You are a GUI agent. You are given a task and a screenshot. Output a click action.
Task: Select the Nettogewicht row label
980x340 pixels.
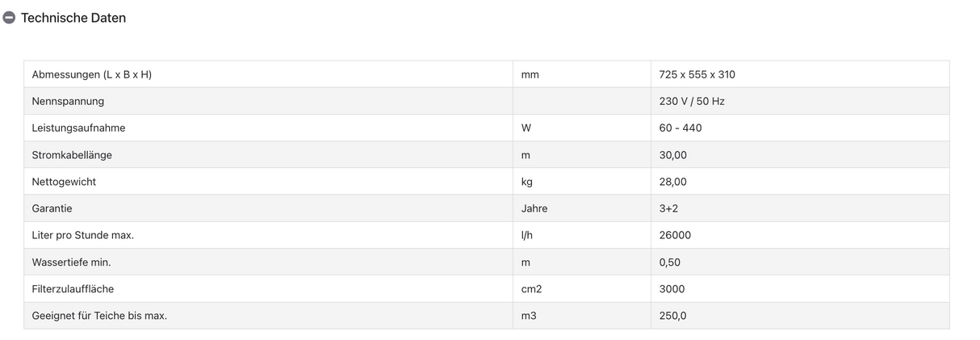click(x=64, y=182)
